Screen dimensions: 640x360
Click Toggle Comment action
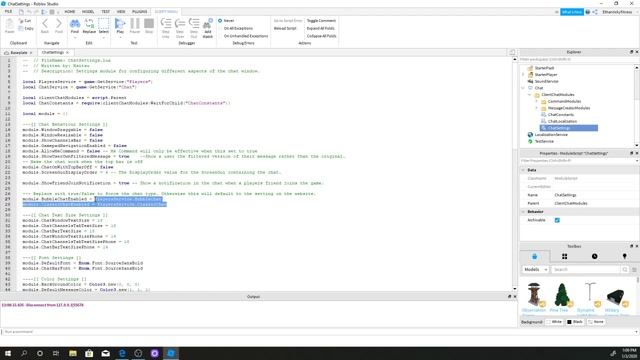(321, 20)
